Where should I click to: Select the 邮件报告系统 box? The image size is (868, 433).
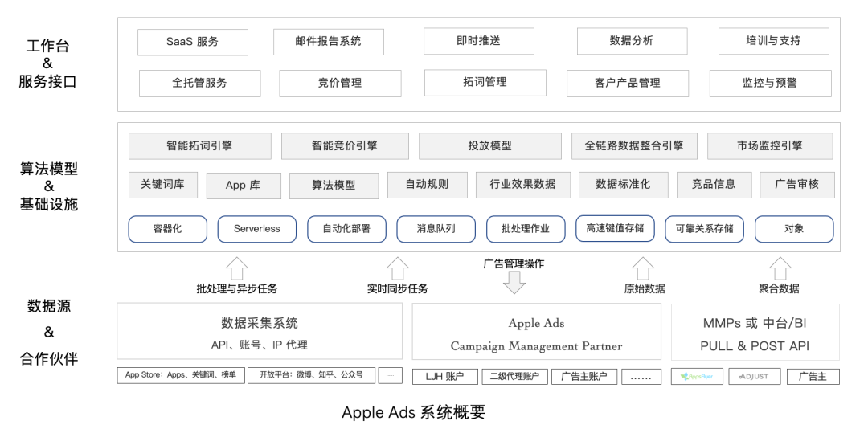[328, 42]
